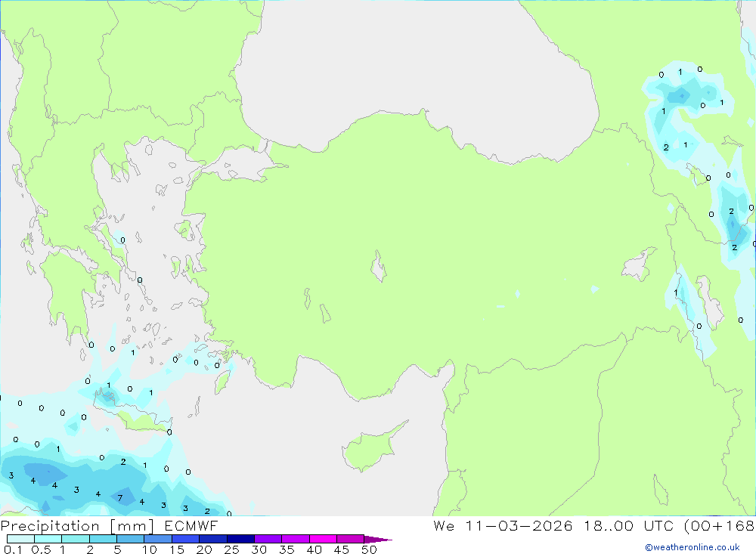Select the '25' legend scale label
Viewport: 756px width, 554px height.
click(232, 549)
